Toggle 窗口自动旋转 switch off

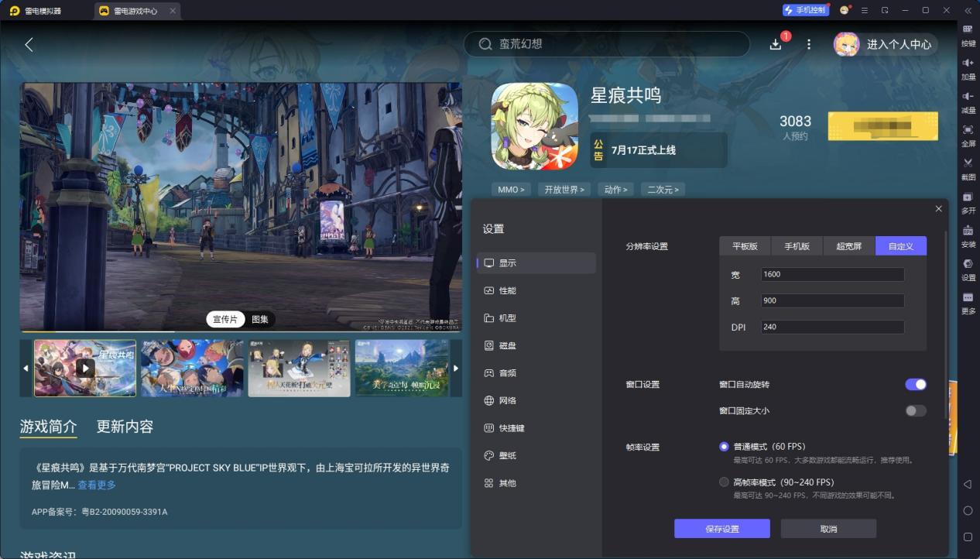(916, 384)
